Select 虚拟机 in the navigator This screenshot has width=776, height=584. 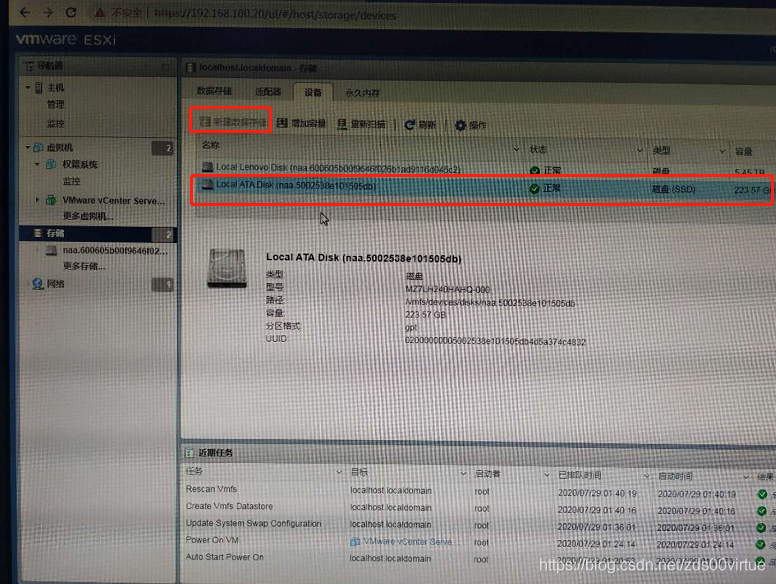click(59, 147)
